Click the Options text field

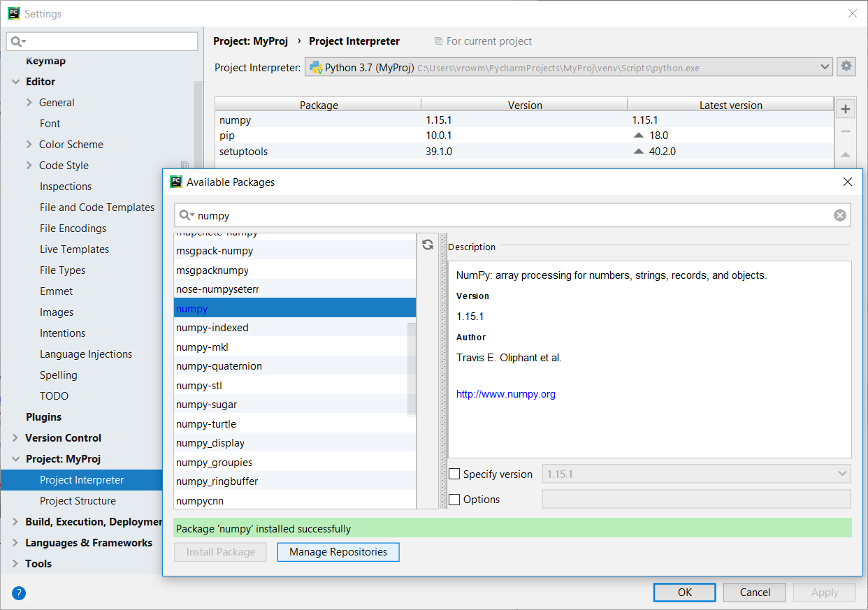[x=697, y=500]
